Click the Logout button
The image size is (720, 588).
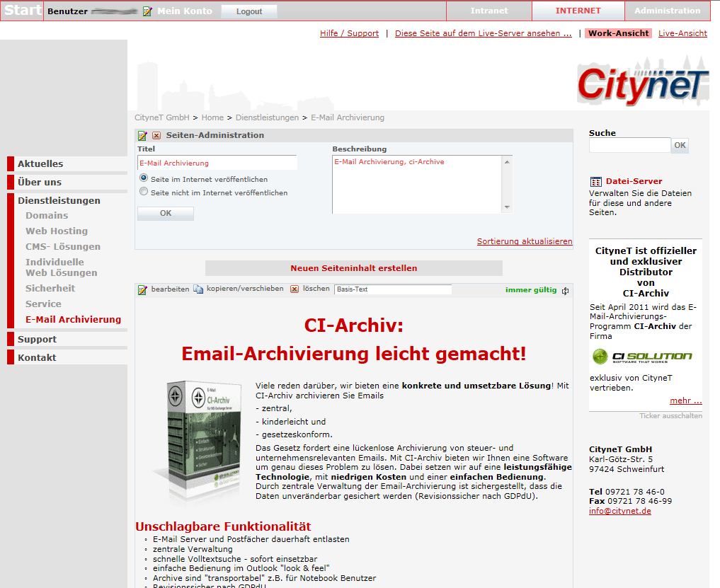coord(249,11)
